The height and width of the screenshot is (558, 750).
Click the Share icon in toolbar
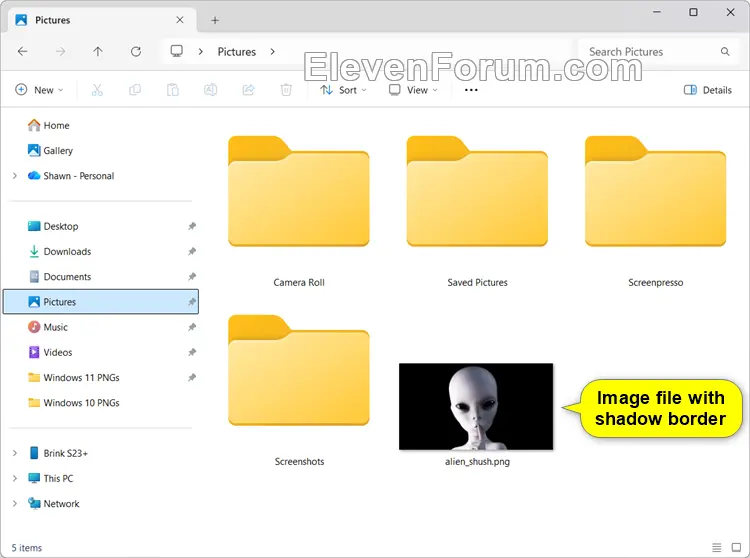[x=248, y=90]
